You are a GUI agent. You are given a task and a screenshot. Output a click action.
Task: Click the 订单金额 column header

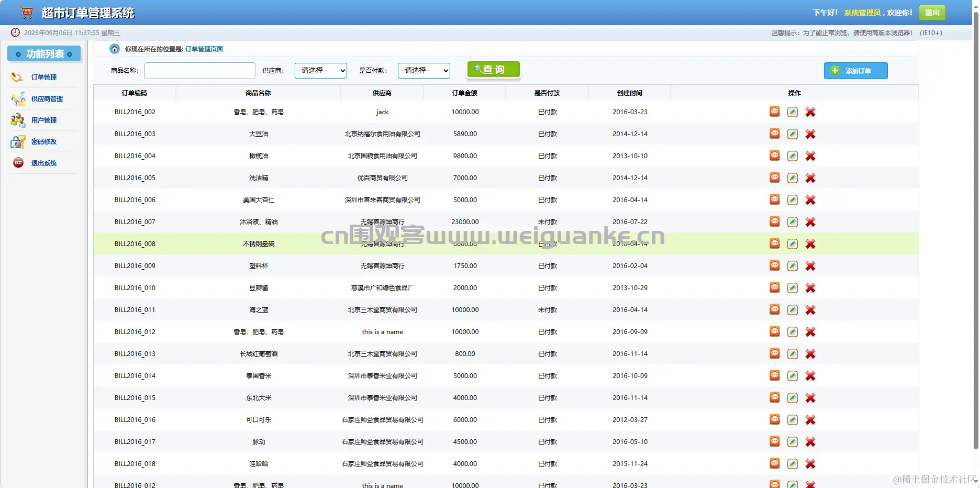point(465,93)
